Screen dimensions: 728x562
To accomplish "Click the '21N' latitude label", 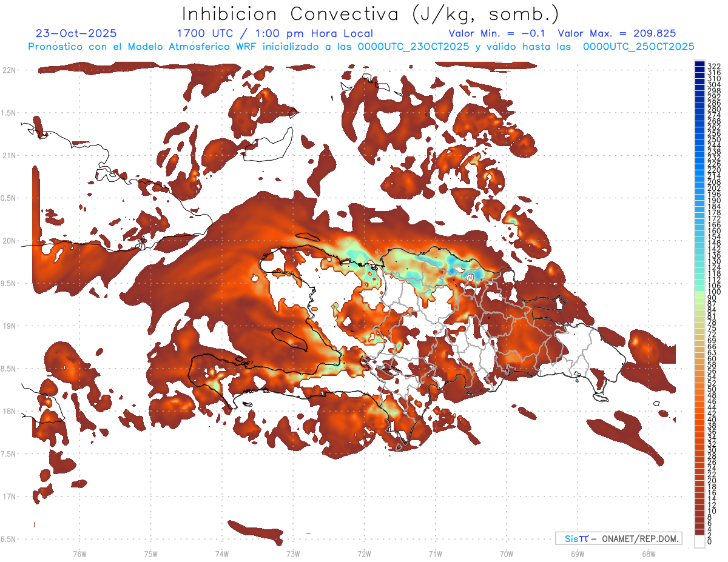I will 8,156.
